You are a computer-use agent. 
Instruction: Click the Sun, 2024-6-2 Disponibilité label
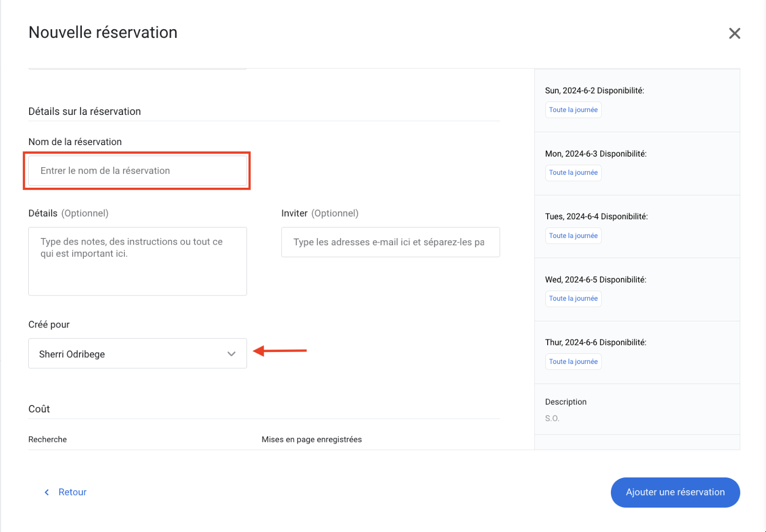594,91
